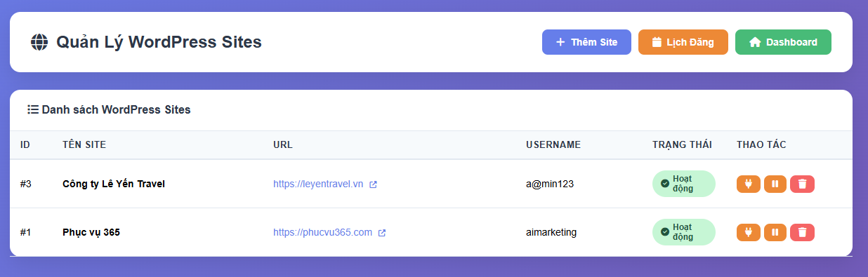Open the https://leyentravel.vn link
Screen dimensions: 868x277
(318, 184)
